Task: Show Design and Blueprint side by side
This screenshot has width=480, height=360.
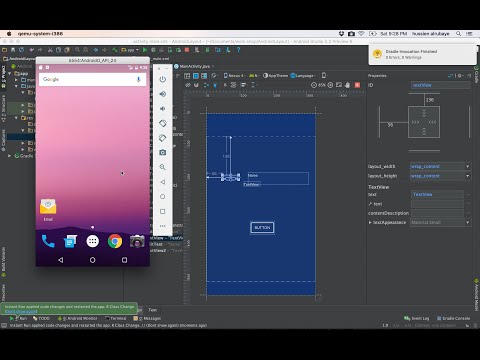Action: [x=204, y=76]
